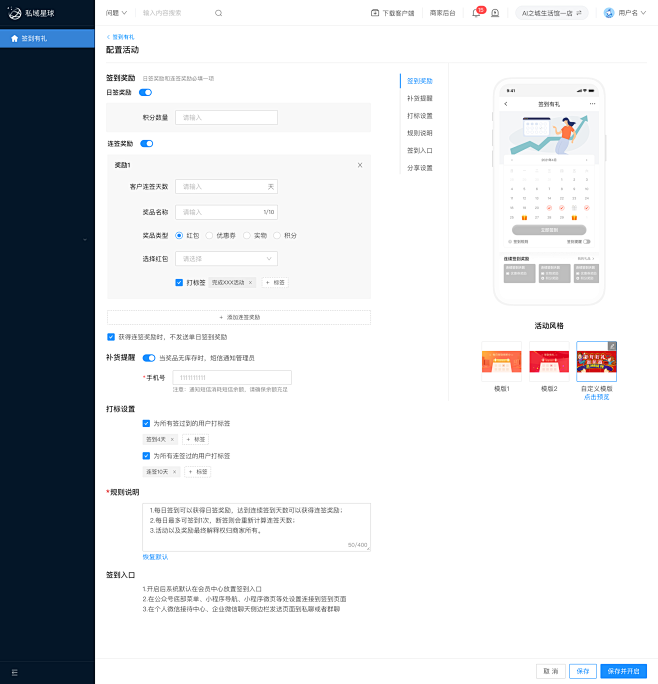Jump to 分享设置 section

[x=419, y=168]
